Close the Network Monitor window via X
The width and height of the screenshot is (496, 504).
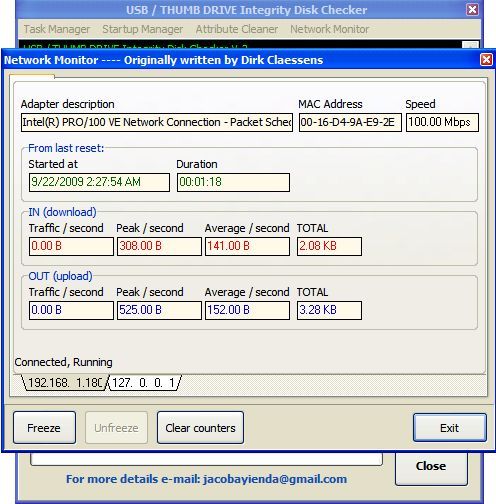(486, 60)
